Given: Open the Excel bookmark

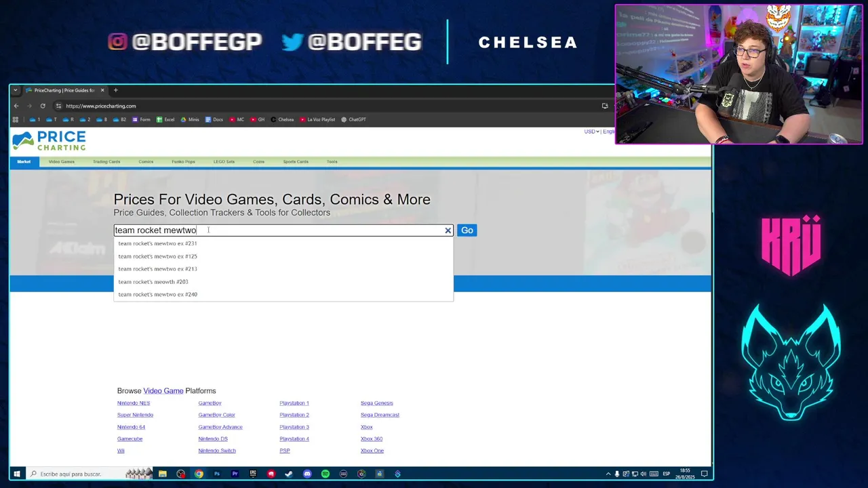Looking at the screenshot, I should (165, 119).
